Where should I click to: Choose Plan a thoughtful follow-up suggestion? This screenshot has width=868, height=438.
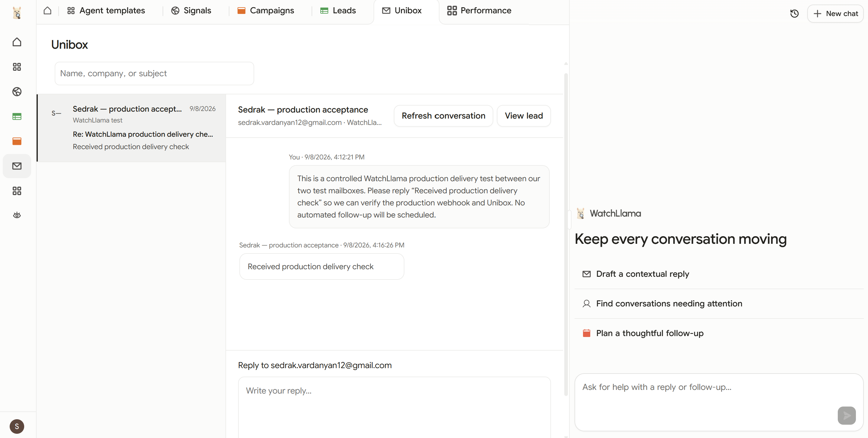[x=719, y=333]
